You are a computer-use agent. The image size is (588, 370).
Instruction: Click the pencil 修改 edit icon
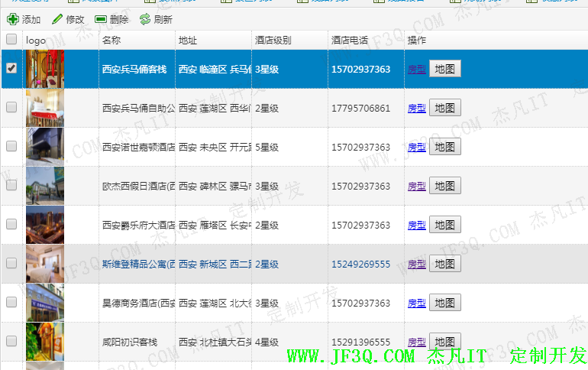57,19
